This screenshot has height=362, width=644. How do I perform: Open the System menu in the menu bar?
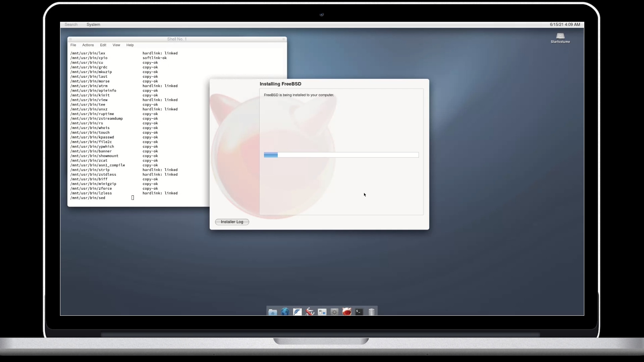click(93, 24)
